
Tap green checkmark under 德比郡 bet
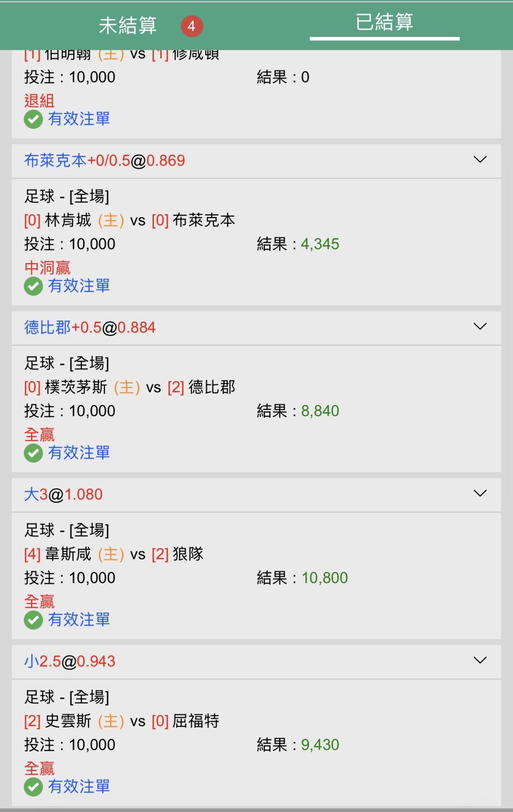click(x=33, y=453)
